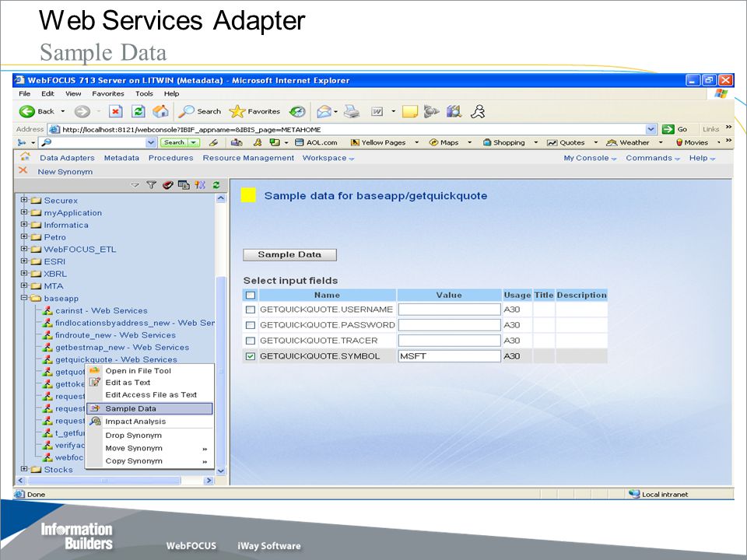
Task: Click the Messenger person icon in toolbar
Action: [x=478, y=111]
